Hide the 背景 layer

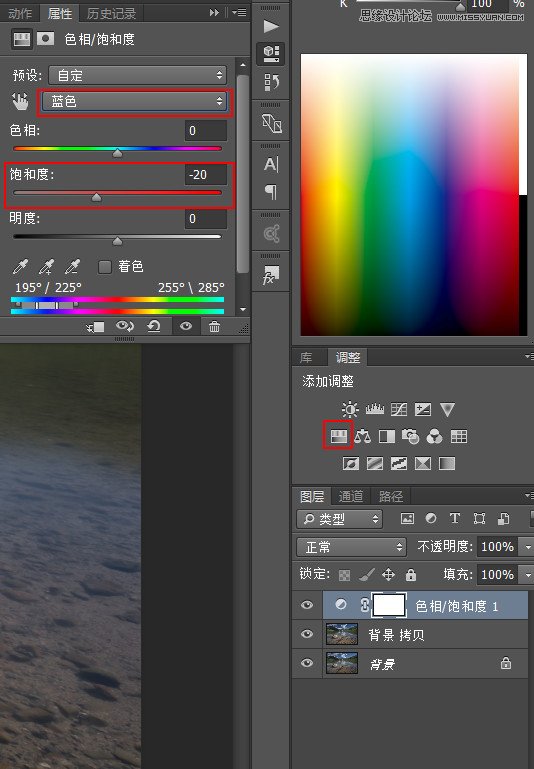click(x=307, y=663)
